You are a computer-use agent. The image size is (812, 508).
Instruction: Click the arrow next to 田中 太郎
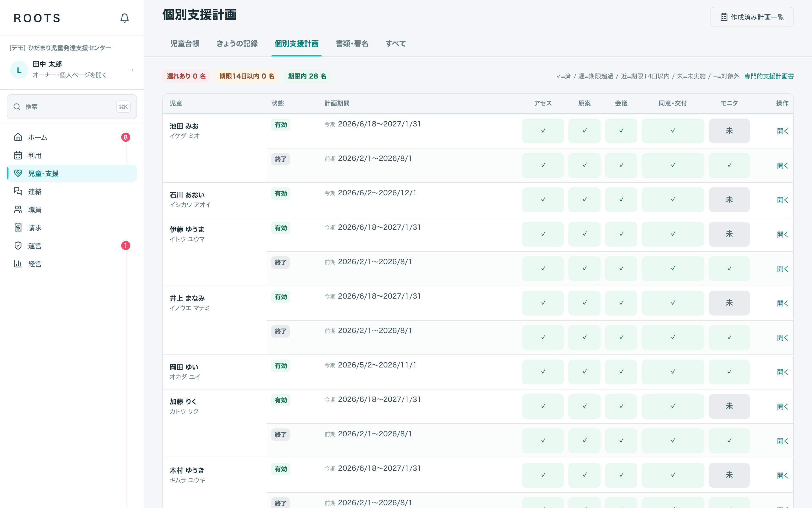(131, 70)
